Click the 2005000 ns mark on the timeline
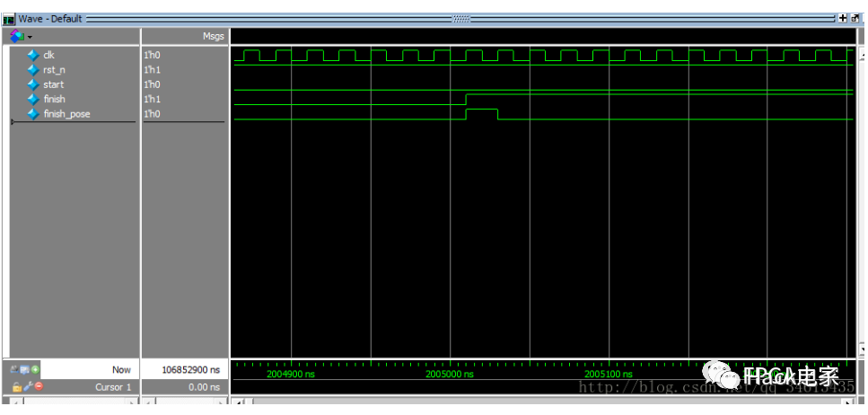This screenshot has height=415, width=868. click(450, 374)
